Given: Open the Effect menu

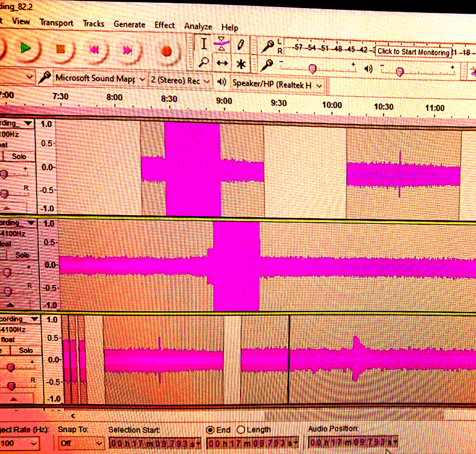Looking at the screenshot, I should tap(164, 25).
